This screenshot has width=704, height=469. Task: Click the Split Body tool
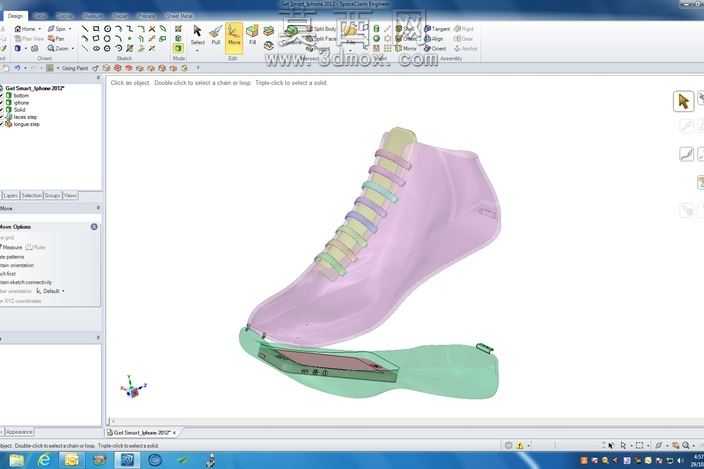(321, 29)
